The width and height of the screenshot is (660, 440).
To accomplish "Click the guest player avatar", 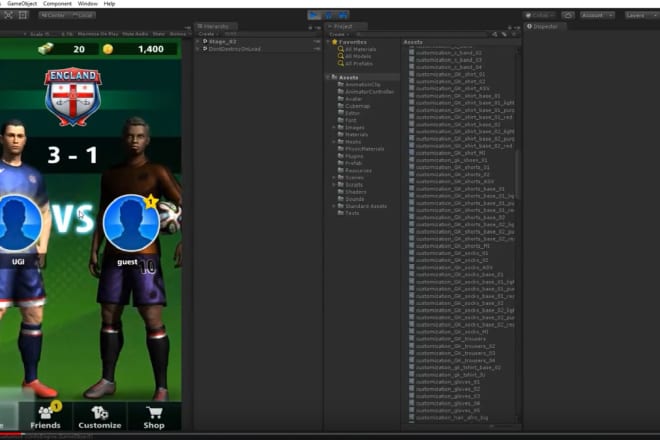I will (x=131, y=223).
